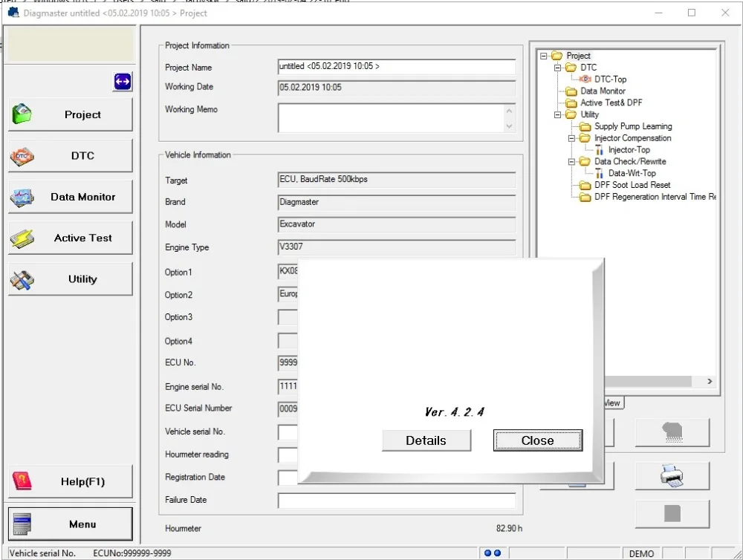The image size is (743, 560).
Task: Close the version dialog
Action: [537, 440]
